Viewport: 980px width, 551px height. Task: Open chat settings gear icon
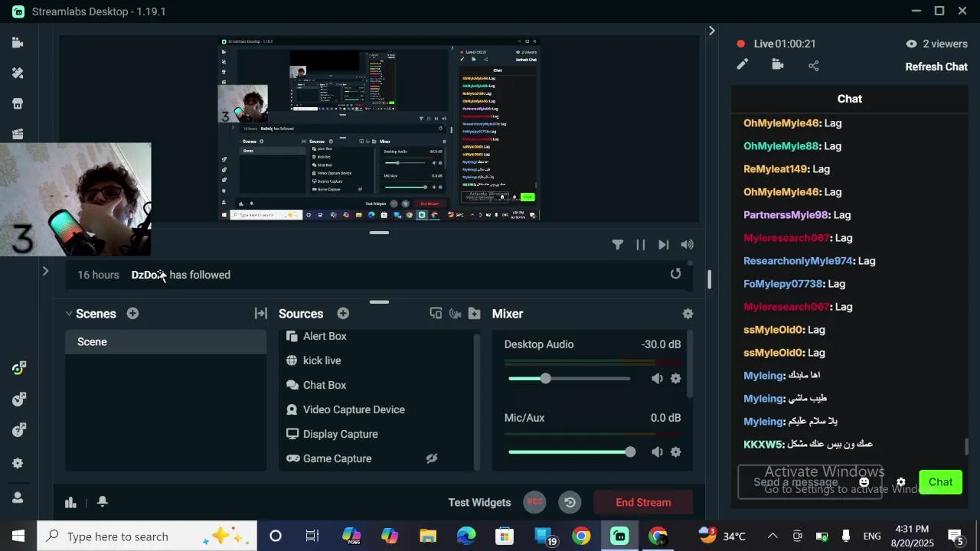(x=901, y=482)
